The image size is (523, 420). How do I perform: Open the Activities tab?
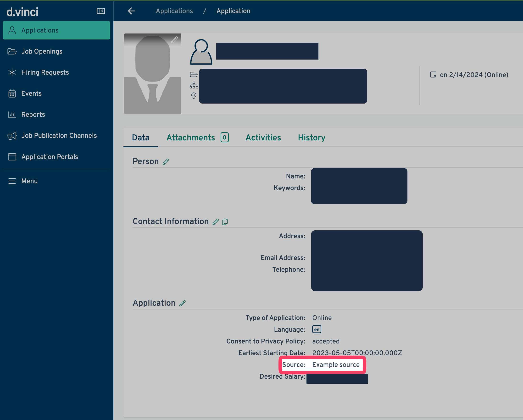click(263, 138)
